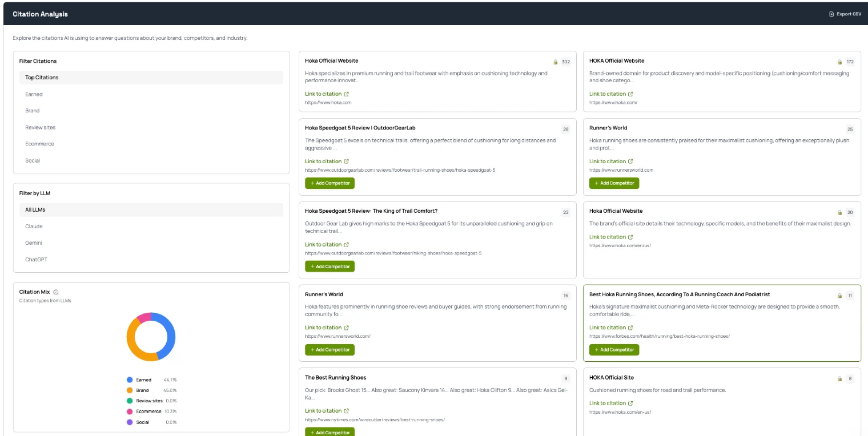Open external link icon on OutdoorGearLab trail-running-shoes card
The width and height of the screenshot is (868, 436).
coord(346,162)
